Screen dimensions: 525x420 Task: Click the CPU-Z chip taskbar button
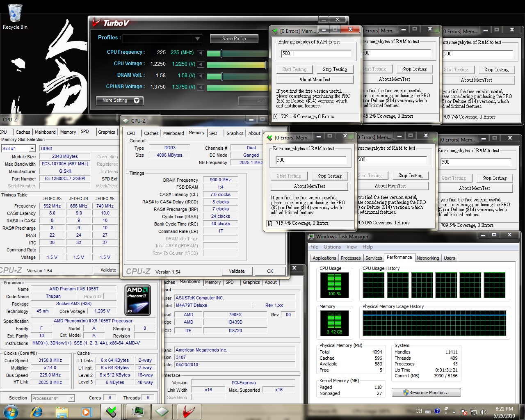pyautogui.click(x=162, y=411)
